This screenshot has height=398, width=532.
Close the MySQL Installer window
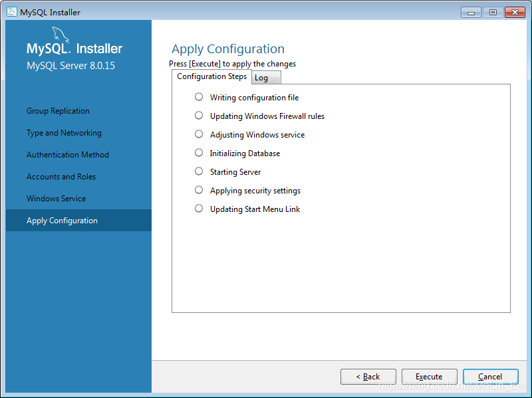[x=515, y=13]
